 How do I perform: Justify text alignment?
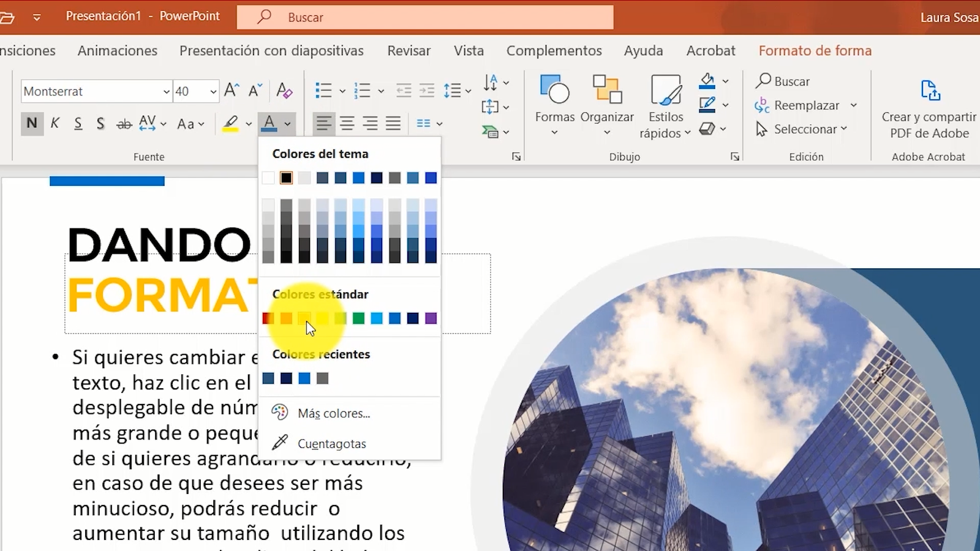393,124
